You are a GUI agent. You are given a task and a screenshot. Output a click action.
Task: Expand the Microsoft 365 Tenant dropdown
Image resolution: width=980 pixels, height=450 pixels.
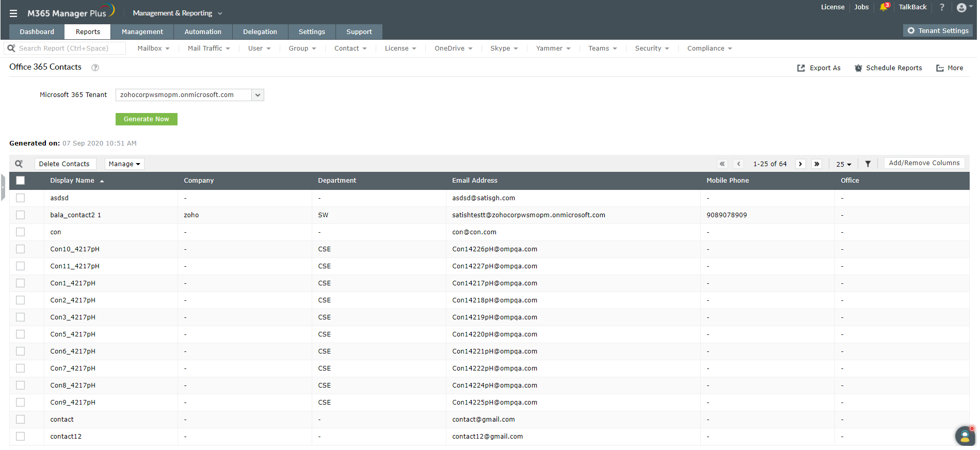258,95
